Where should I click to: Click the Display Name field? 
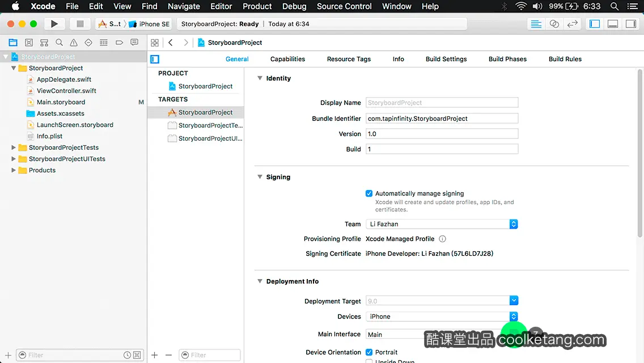pyautogui.click(x=442, y=102)
